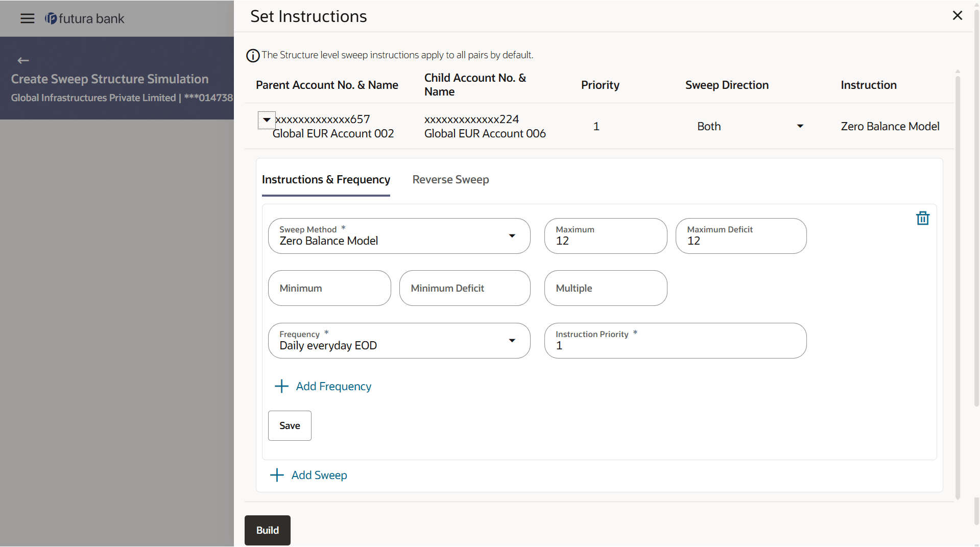Image resolution: width=980 pixels, height=547 pixels.
Task: Click the panel's vertical scrollbar
Action: pyautogui.click(x=958, y=286)
